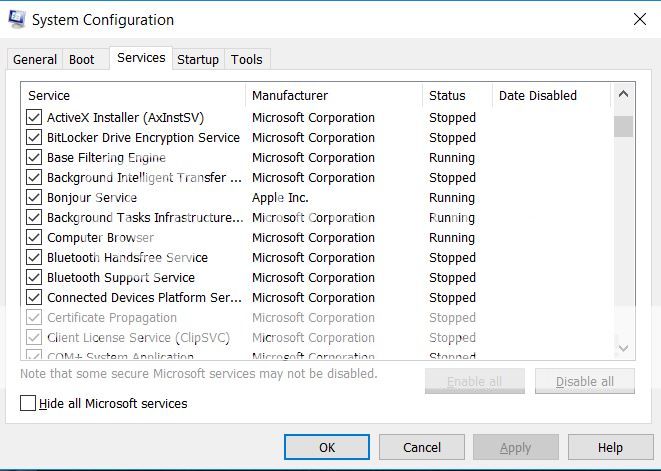Sort by the Date Disabled column header
The width and height of the screenshot is (661, 471).
click(x=551, y=95)
